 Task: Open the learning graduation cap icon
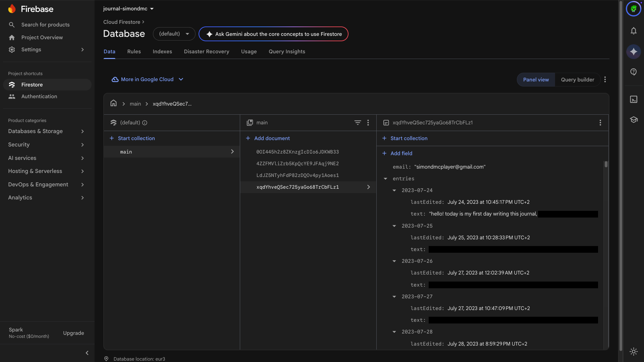click(633, 120)
